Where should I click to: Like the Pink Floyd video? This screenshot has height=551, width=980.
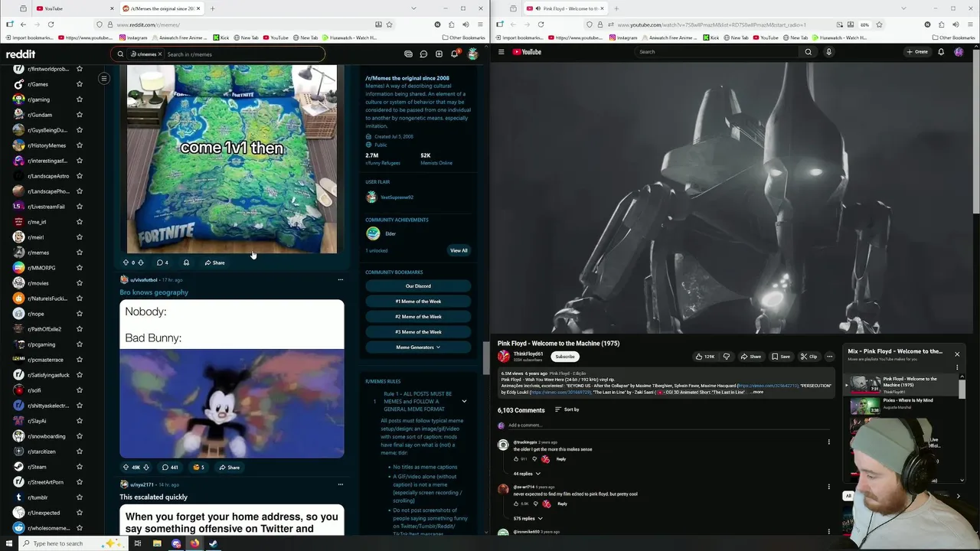point(705,357)
